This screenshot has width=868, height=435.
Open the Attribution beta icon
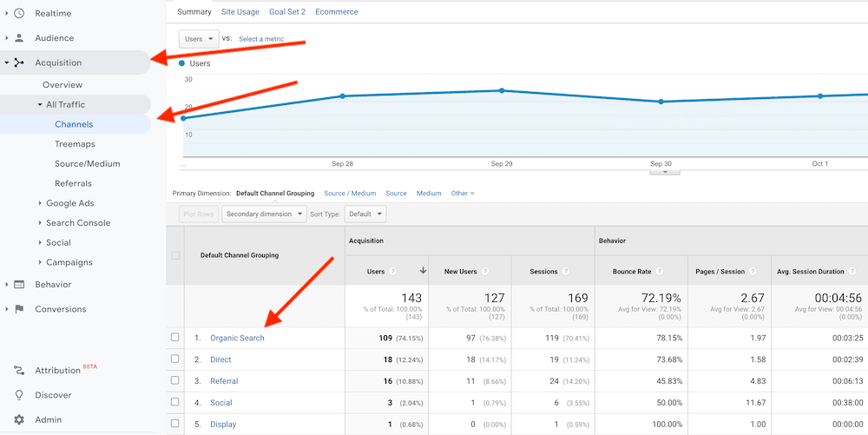pyautogui.click(x=19, y=370)
